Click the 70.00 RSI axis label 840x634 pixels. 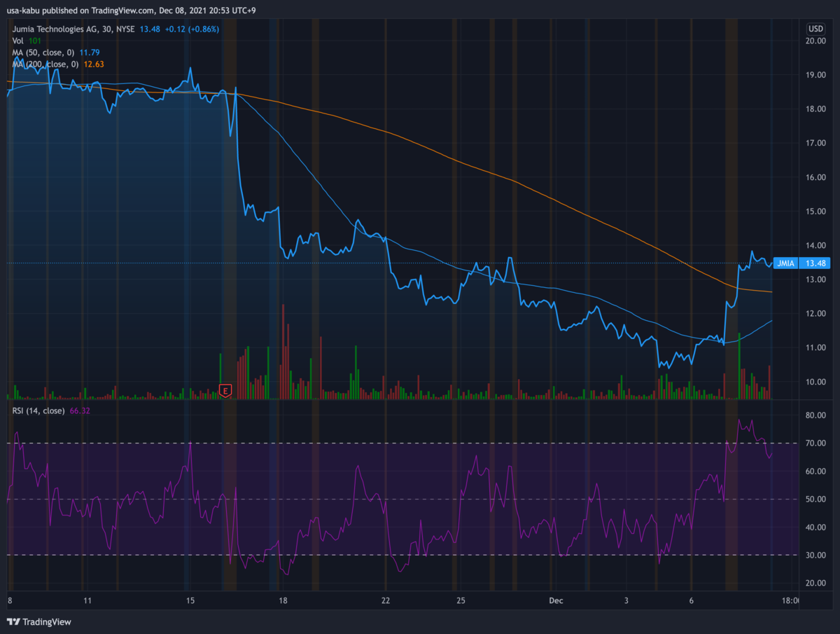[815, 443]
